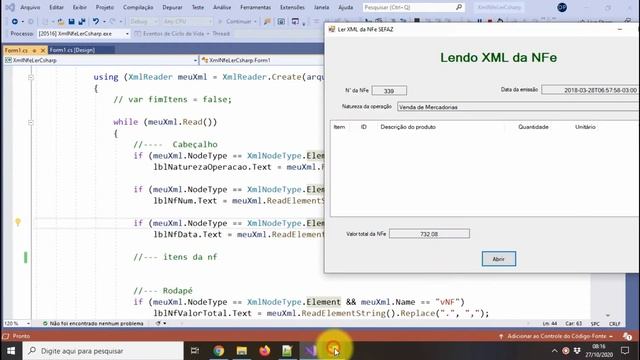Click the Valor total da NFe field

click(429, 234)
